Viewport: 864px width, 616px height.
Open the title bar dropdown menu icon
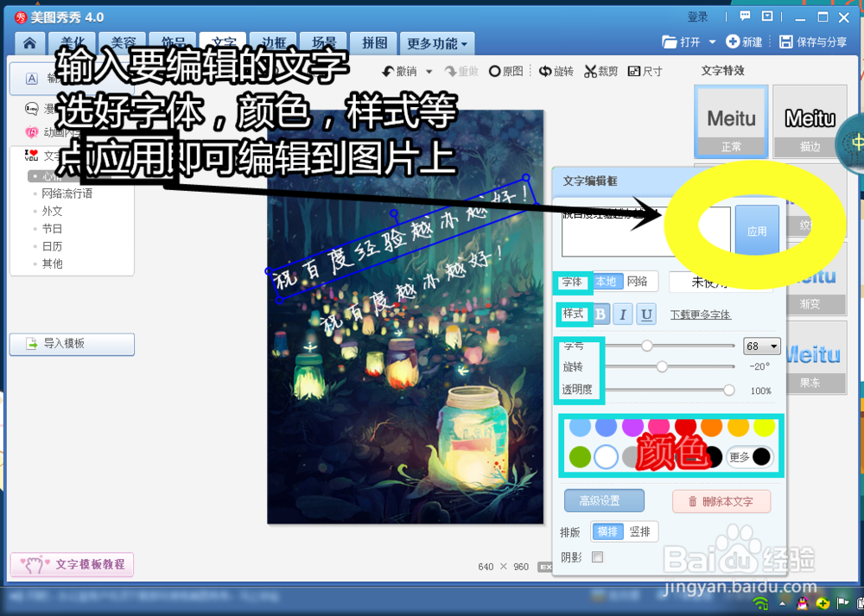767,16
